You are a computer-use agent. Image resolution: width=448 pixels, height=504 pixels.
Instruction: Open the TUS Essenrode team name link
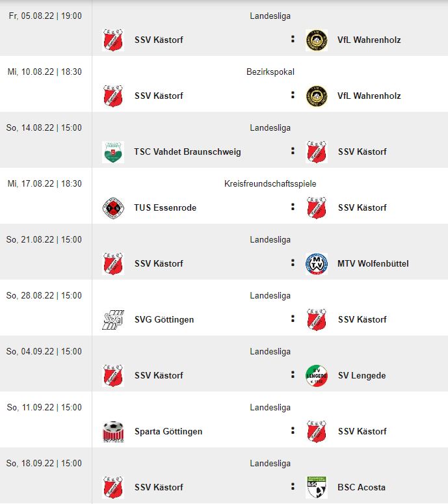pos(165,207)
